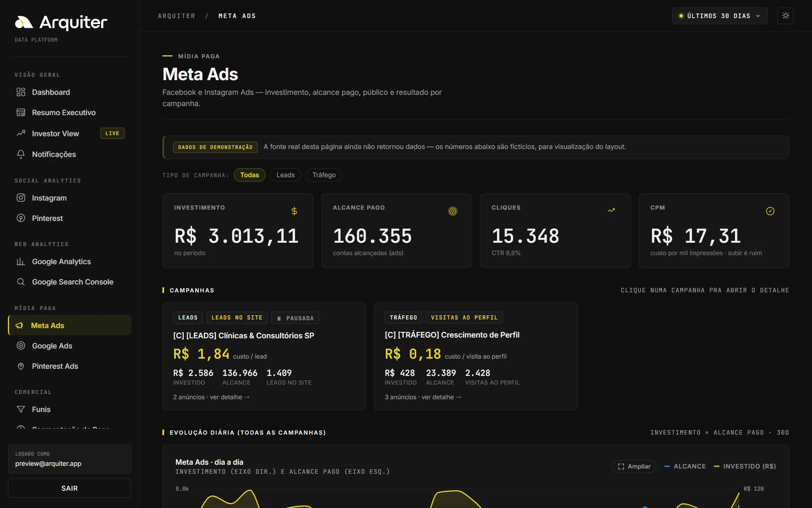Click Meta Ads megaphone icon

pos(20,325)
